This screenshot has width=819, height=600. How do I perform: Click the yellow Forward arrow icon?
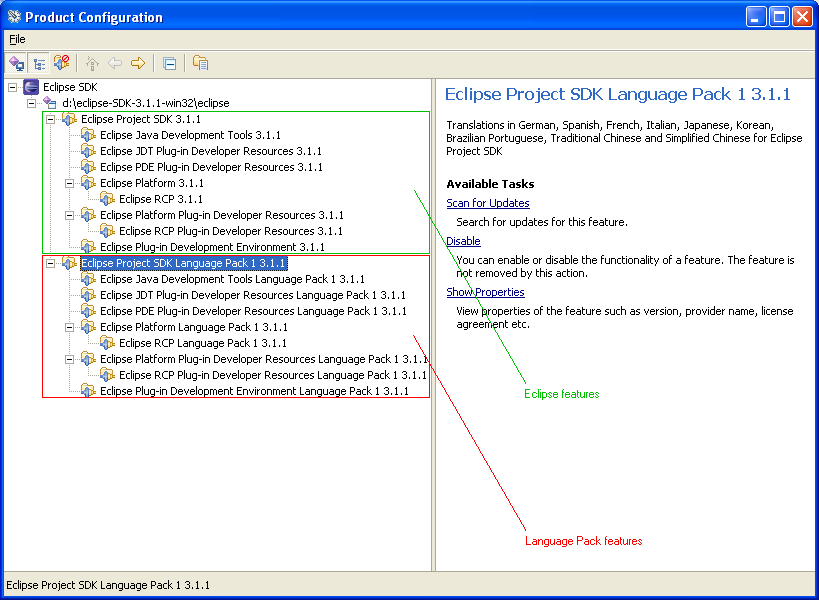click(x=138, y=63)
